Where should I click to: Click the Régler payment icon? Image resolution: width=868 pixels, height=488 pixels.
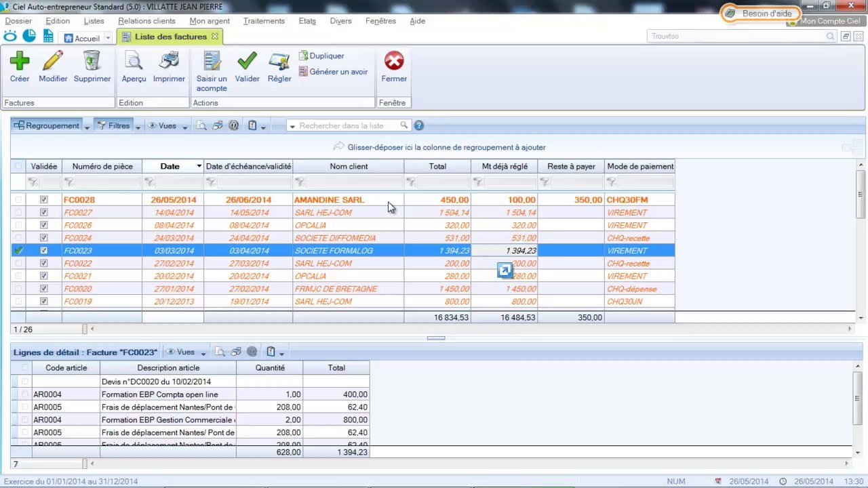(279, 62)
